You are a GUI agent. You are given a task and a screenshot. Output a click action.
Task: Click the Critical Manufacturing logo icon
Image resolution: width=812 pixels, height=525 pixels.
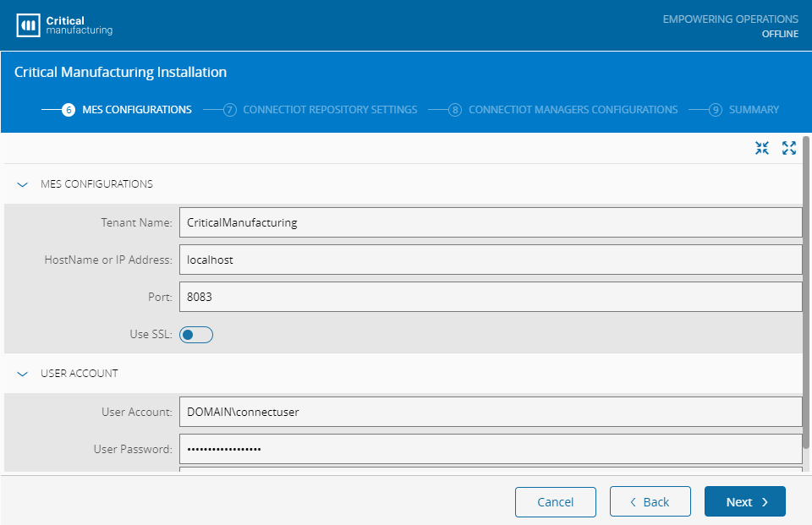(29, 25)
